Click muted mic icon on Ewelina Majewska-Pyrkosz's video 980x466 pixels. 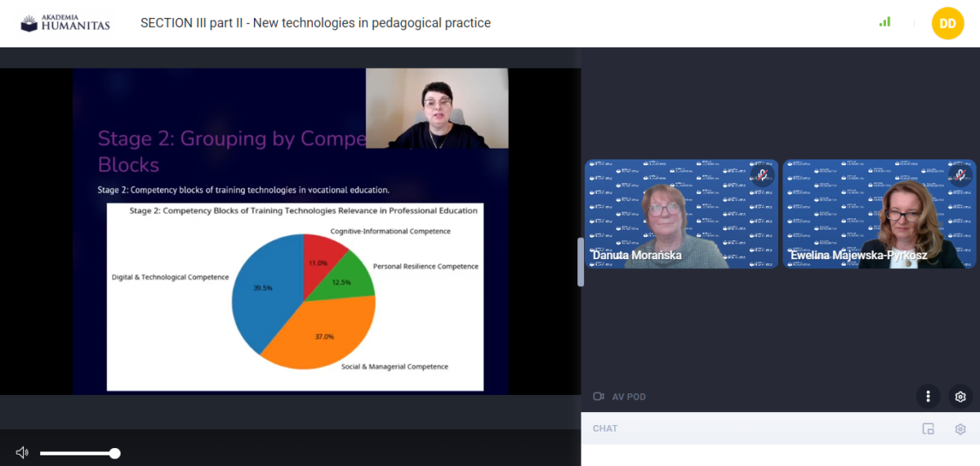[x=960, y=175]
